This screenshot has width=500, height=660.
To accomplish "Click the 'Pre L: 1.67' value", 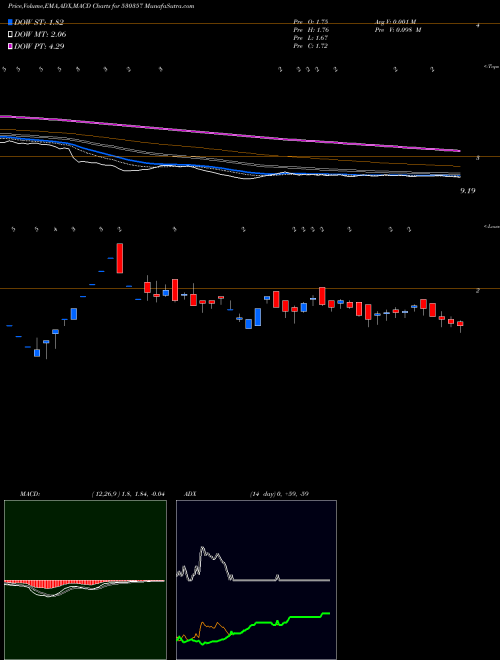I will coord(311,38).
